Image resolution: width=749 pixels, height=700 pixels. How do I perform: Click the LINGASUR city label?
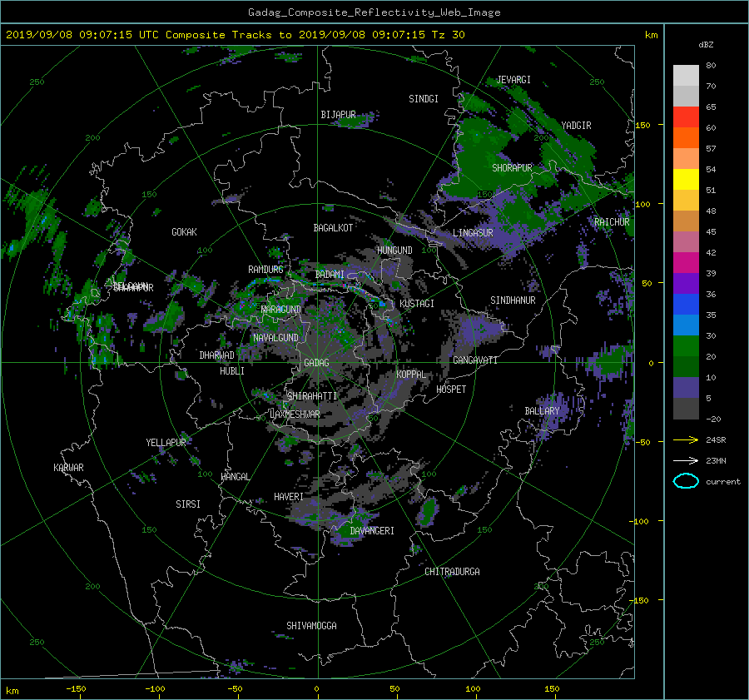(473, 233)
